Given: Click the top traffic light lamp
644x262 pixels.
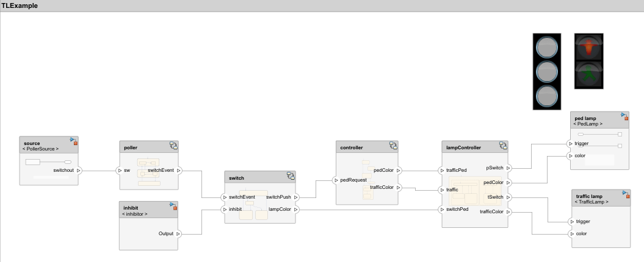Looking at the screenshot, I should [547, 47].
